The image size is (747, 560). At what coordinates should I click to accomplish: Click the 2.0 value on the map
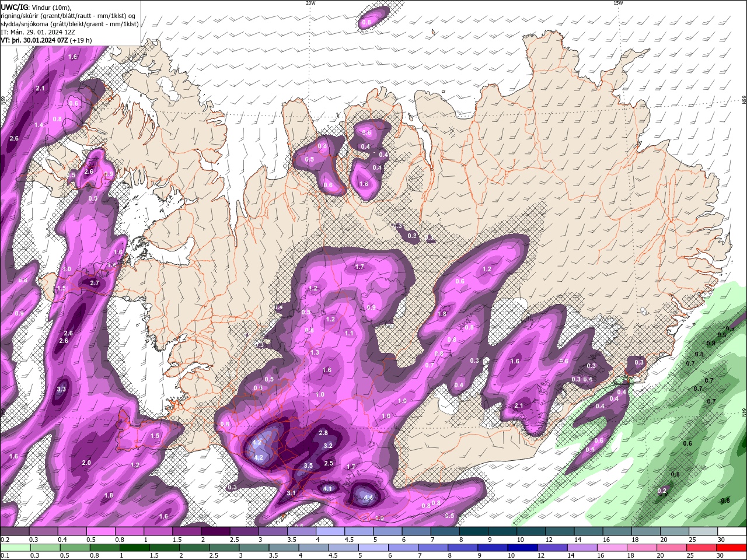click(86, 463)
